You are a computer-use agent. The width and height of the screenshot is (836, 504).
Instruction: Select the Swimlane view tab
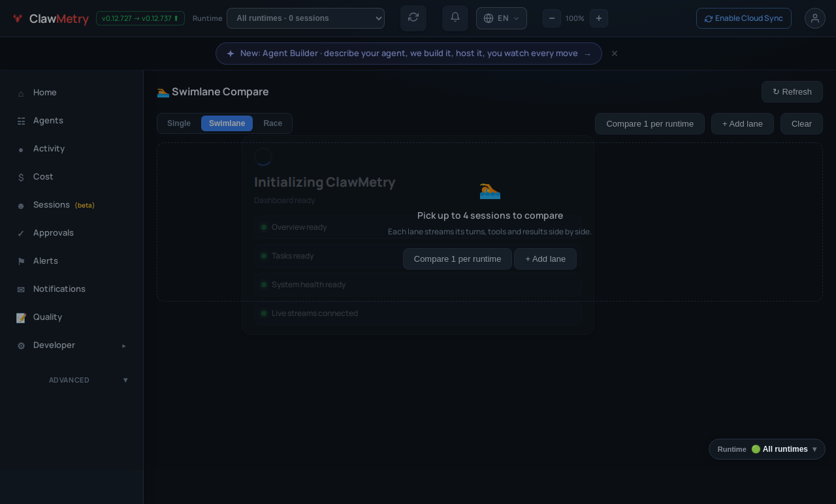pyautogui.click(x=227, y=123)
